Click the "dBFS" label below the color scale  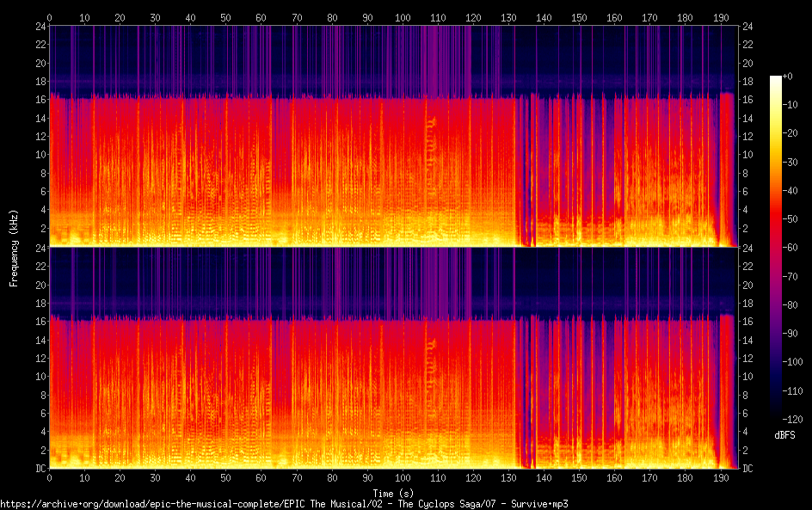(784, 436)
